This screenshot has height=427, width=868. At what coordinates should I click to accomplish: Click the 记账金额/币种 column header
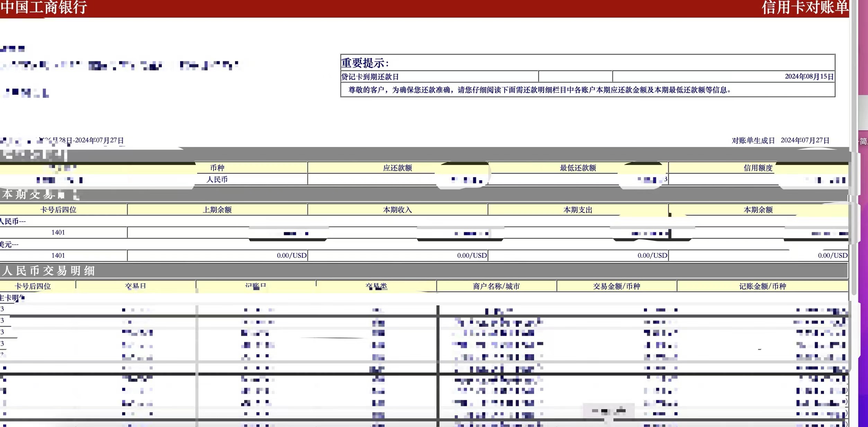[762, 286]
